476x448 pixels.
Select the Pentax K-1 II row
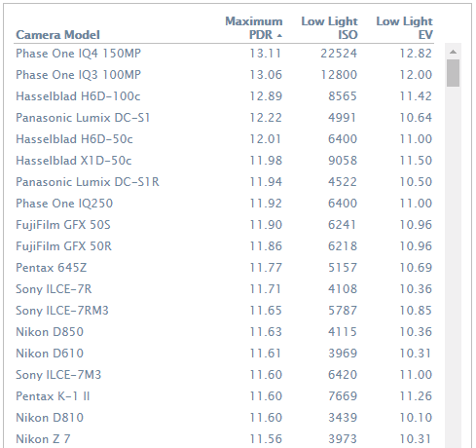coord(224,396)
